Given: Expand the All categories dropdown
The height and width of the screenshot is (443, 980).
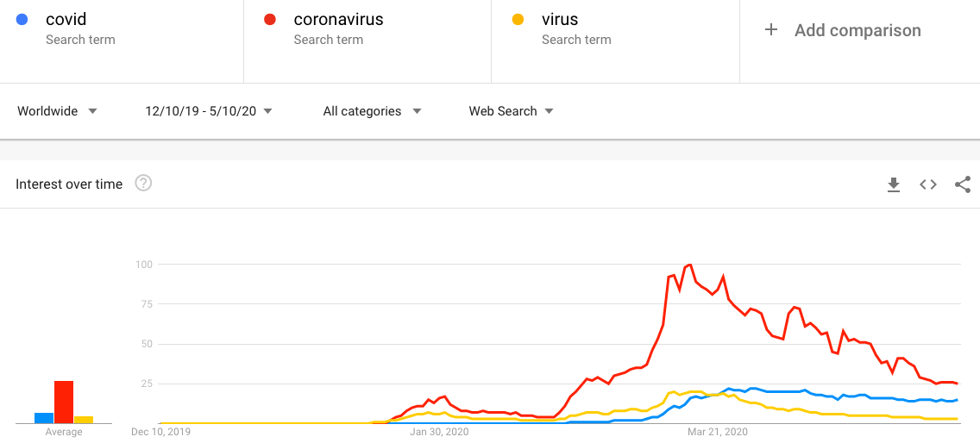Looking at the screenshot, I should pyautogui.click(x=373, y=111).
